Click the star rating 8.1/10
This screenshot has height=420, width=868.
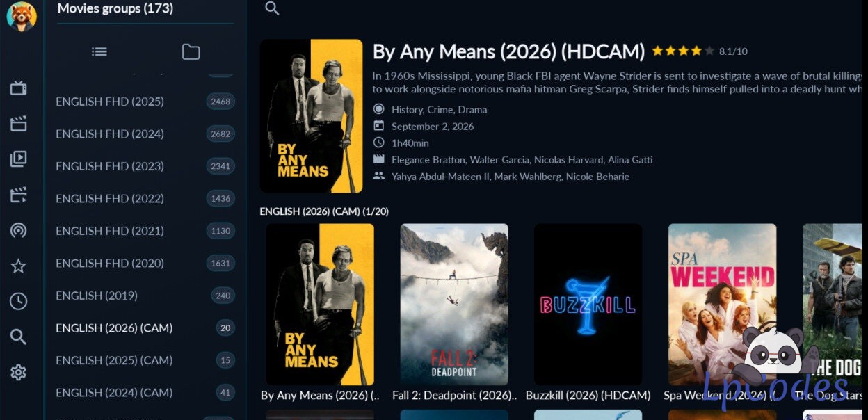click(700, 51)
